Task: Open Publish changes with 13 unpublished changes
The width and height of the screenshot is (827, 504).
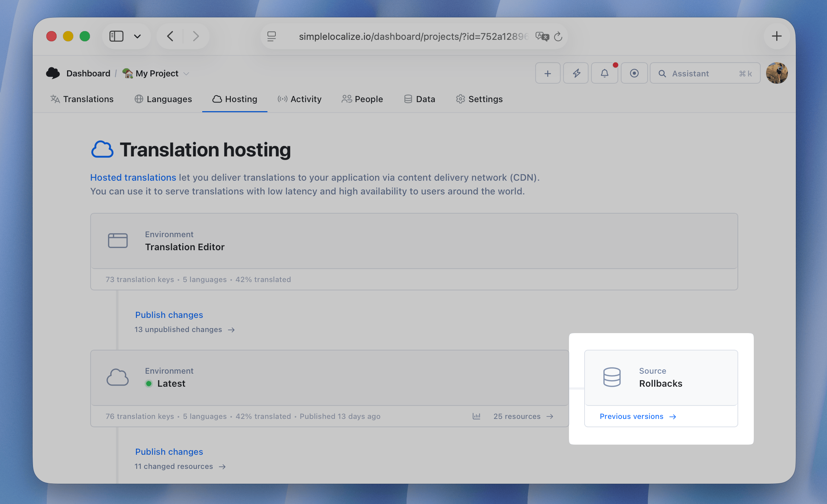Action: tap(169, 315)
